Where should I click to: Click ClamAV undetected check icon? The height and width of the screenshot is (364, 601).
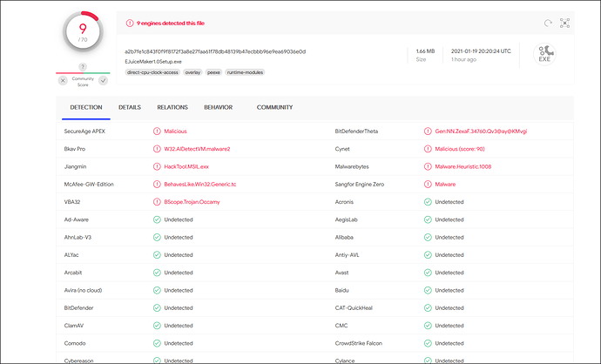(x=157, y=326)
